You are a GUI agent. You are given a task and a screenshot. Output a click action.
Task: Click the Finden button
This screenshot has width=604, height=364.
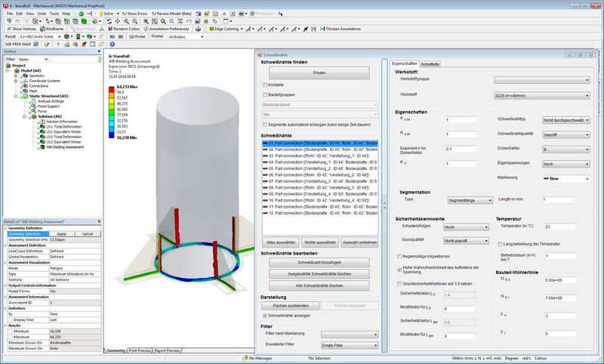click(x=319, y=72)
